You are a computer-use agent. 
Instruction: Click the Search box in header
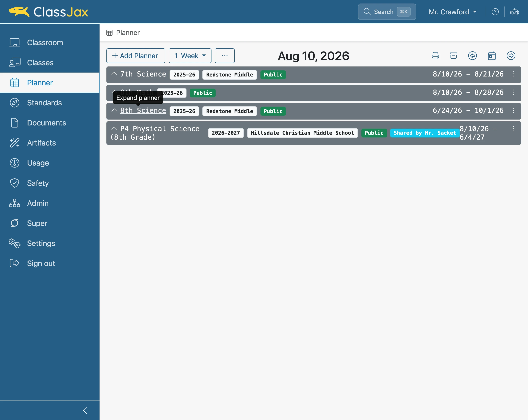pyautogui.click(x=387, y=12)
